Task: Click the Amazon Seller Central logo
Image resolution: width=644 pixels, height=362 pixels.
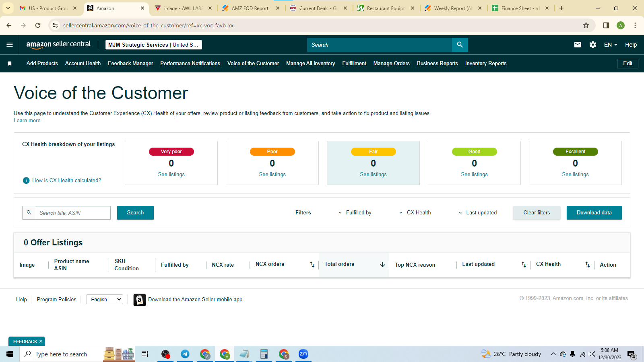Action: [x=58, y=45]
